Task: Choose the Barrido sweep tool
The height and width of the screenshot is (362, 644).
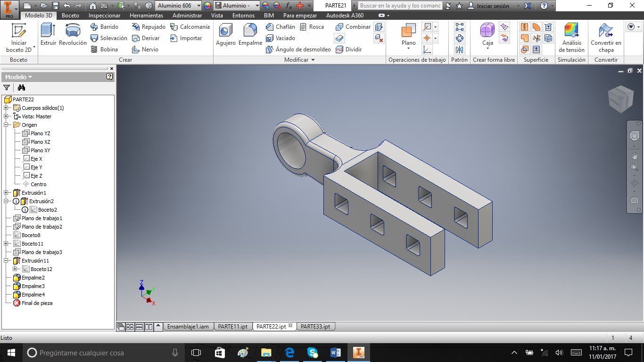Action: pyautogui.click(x=104, y=27)
